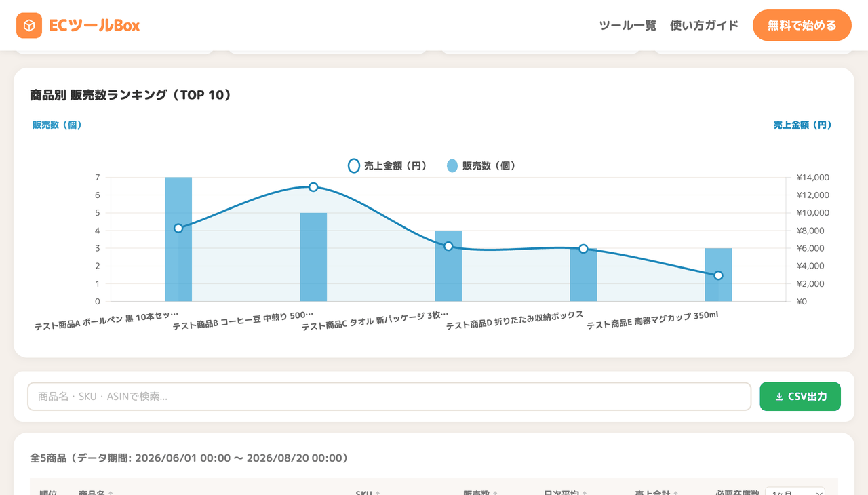Click the テスト商品C タオル axis label
The width and height of the screenshot is (868, 495).
pos(375,321)
